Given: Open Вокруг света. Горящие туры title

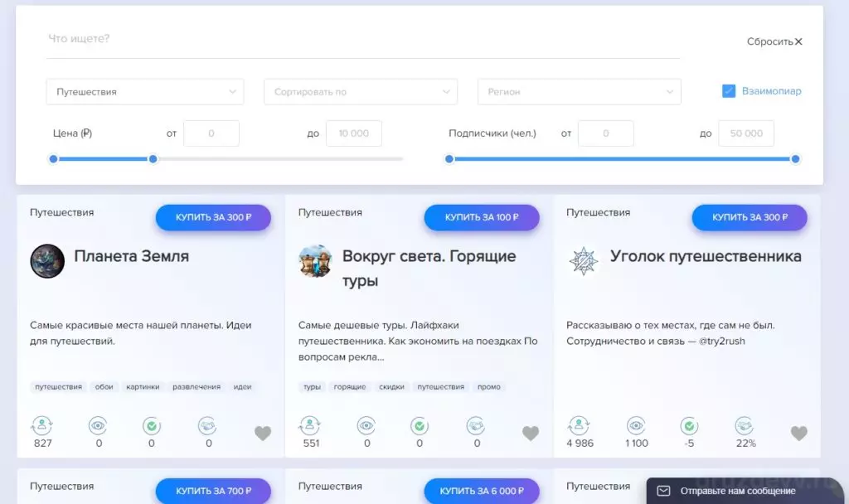Looking at the screenshot, I should coord(429,269).
